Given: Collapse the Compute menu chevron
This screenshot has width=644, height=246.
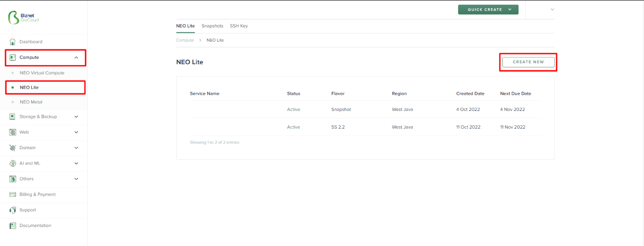Looking at the screenshot, I should point(76,58).
